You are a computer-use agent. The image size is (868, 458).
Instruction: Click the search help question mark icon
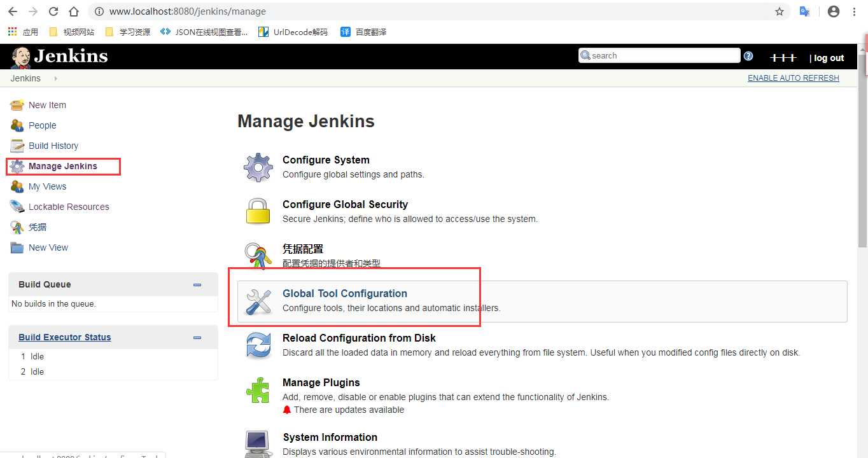pos(748,56)
